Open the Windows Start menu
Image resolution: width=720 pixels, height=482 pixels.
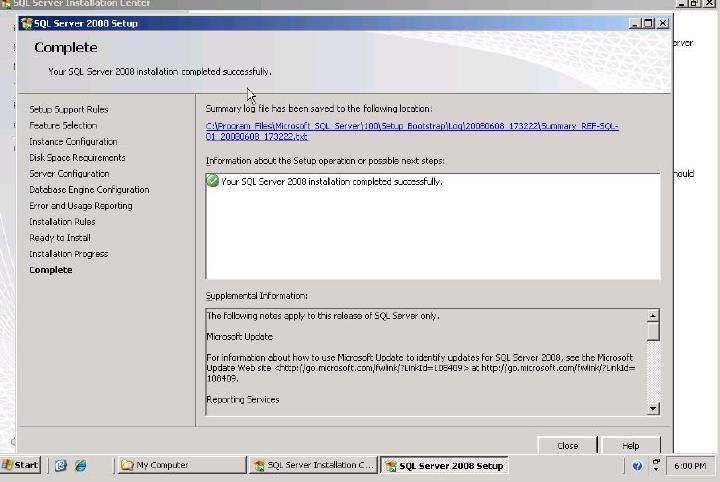[21, 465]
